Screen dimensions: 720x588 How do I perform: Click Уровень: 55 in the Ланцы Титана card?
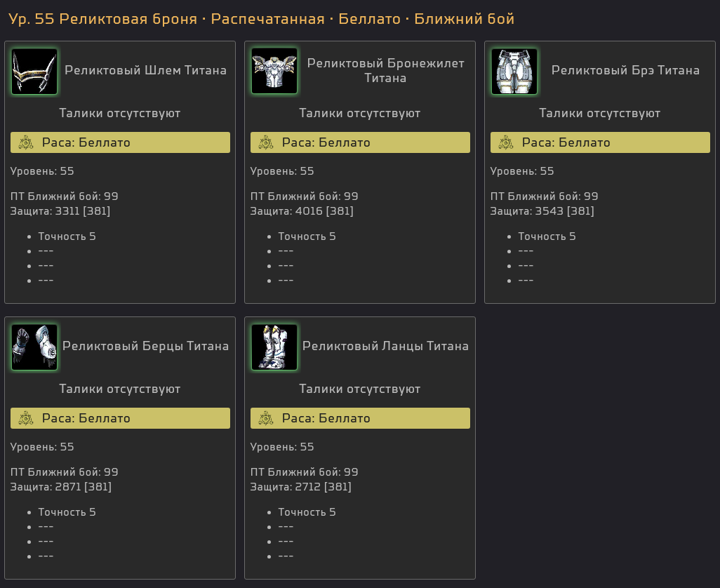click(x=282, y=447)
